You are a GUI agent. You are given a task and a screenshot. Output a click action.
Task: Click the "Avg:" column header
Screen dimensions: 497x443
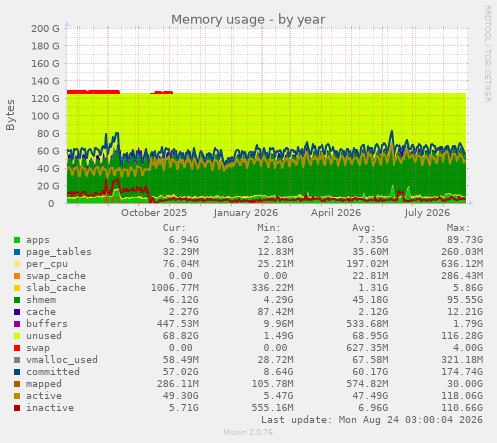(x=364, y=228)
